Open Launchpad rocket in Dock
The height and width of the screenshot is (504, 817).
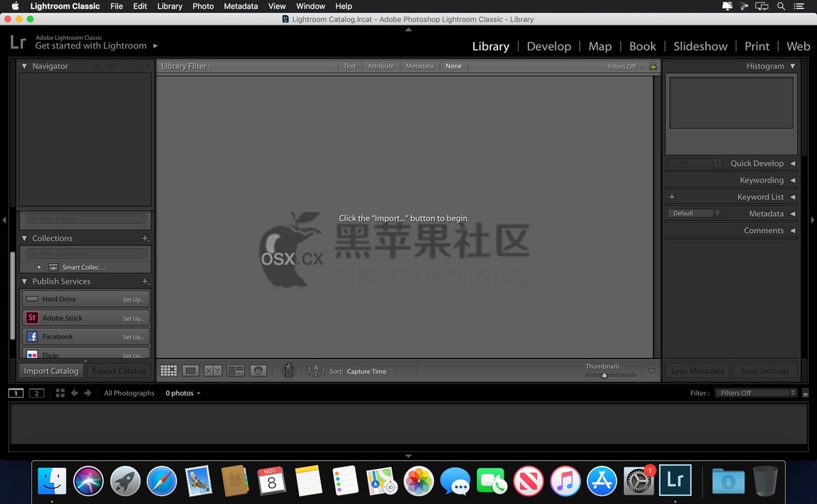click(x=125, y=481)
